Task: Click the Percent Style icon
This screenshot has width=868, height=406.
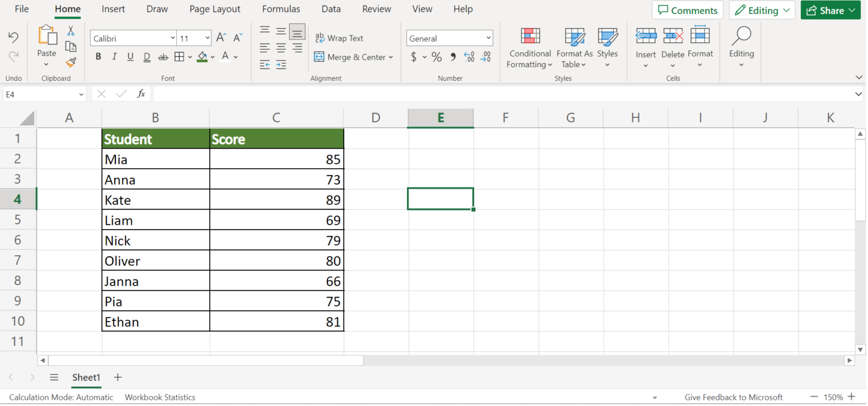Action: click(x=436, y=57)
